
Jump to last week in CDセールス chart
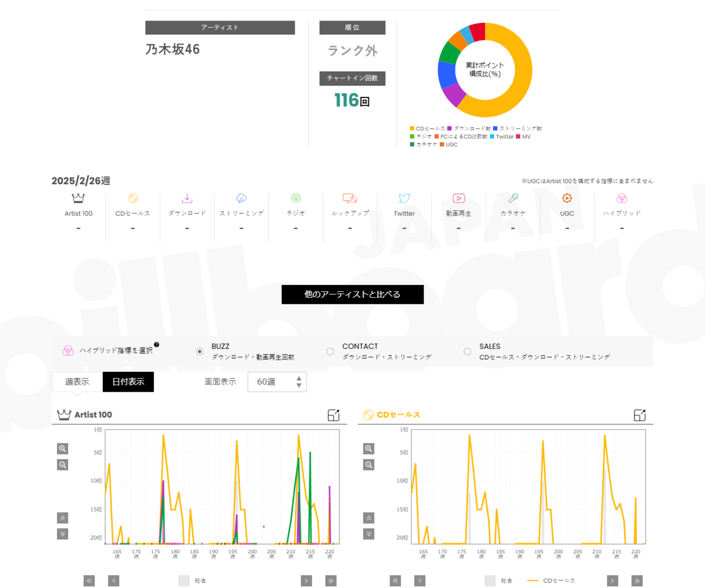click(x=637, y=581)
